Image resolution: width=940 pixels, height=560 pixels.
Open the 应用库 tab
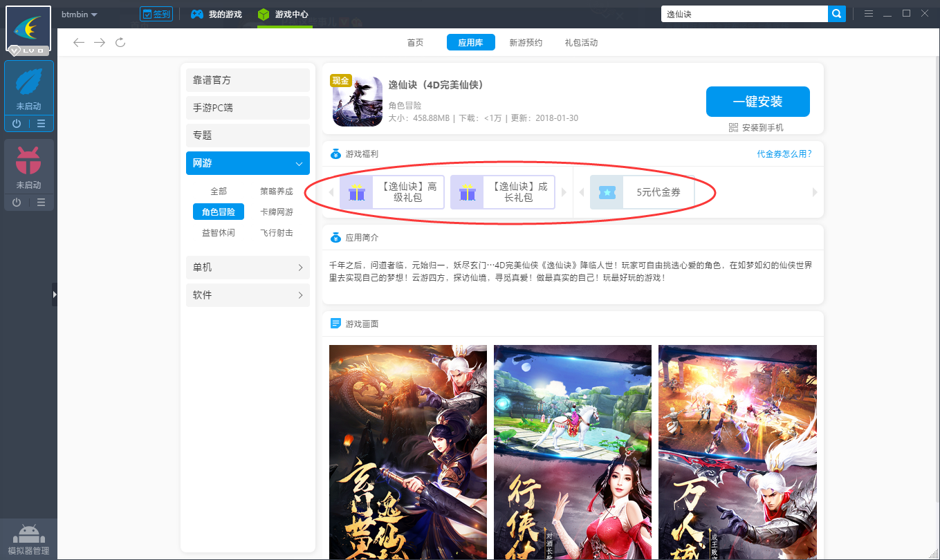click(470, 43)
